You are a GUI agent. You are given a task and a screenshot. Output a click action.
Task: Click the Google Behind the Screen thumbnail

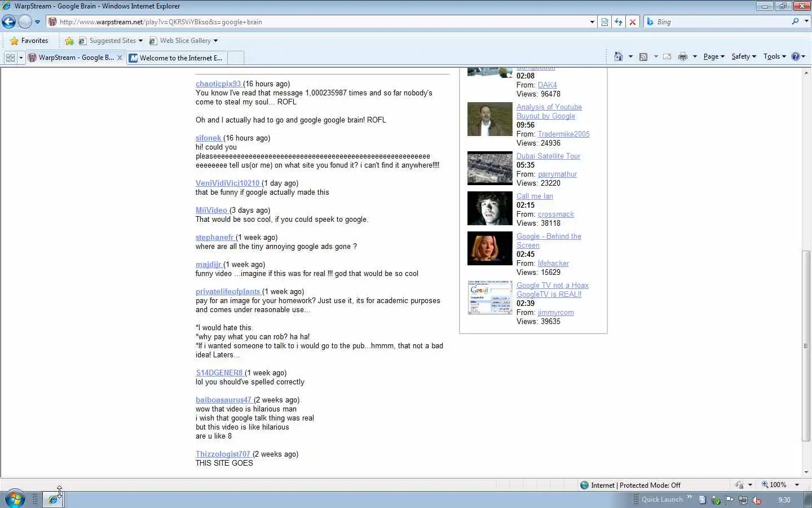tap(490, 248)
